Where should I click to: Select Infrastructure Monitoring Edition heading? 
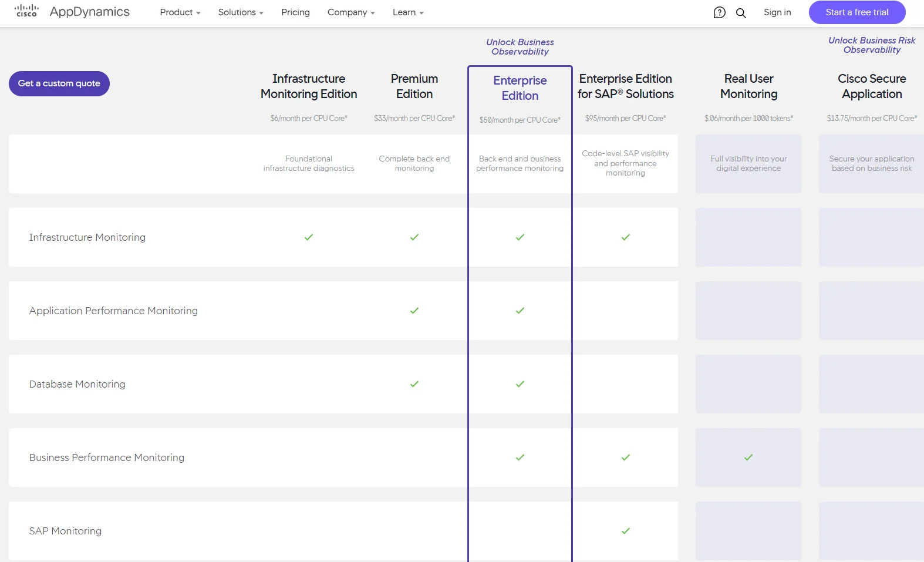(x=309, y=86)
